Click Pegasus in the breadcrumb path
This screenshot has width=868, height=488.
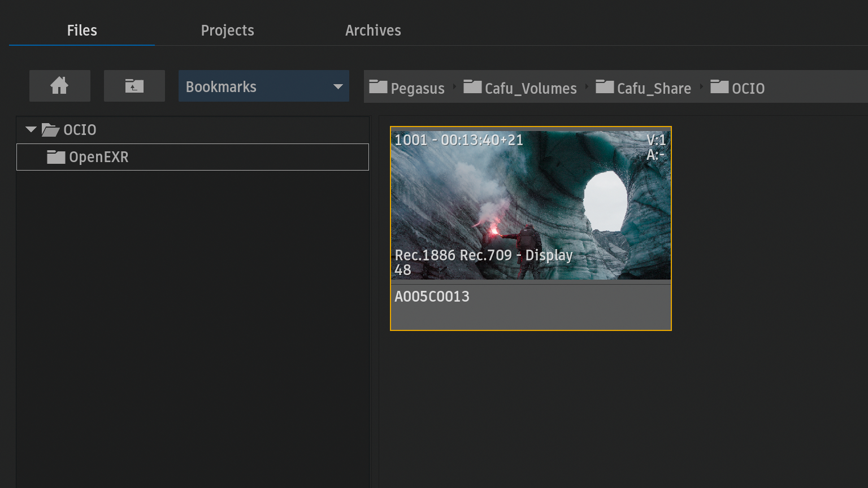tap(407, 88)
